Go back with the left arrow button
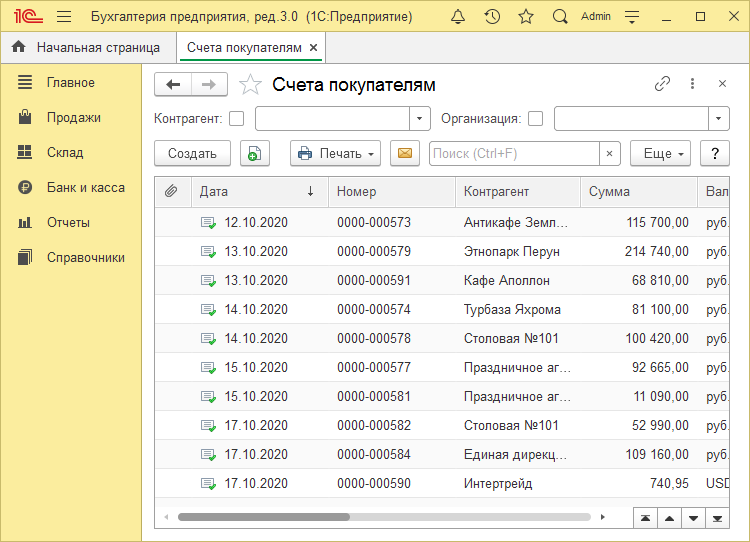The height and width of the screenshot is (542, 750). tap(173, 85)
